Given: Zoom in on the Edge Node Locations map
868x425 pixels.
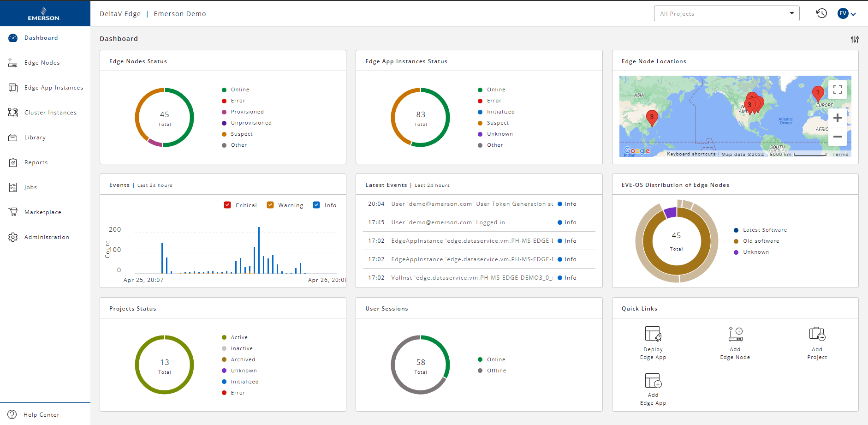Looking at the screenshot, I should pos(838,118).
